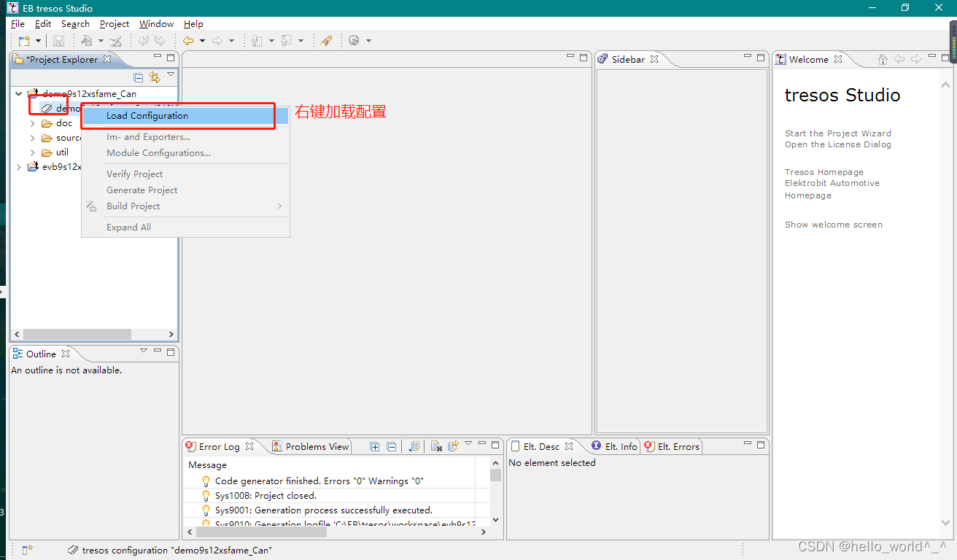Click the Tresos Homepage link
Screen dimensions: 957x560
click(824, 172)
